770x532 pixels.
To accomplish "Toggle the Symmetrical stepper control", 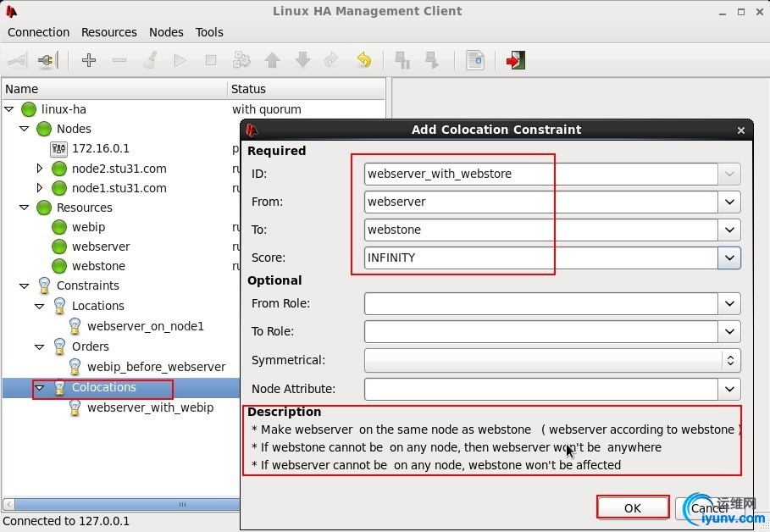I will (x=729, y=360).
